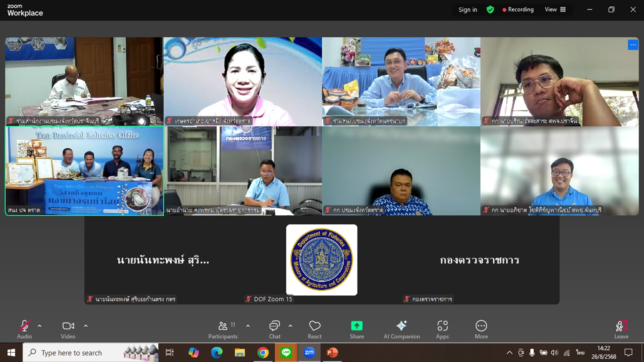
Task: Expand the arrow next to Participants
Action: (248, 326)
